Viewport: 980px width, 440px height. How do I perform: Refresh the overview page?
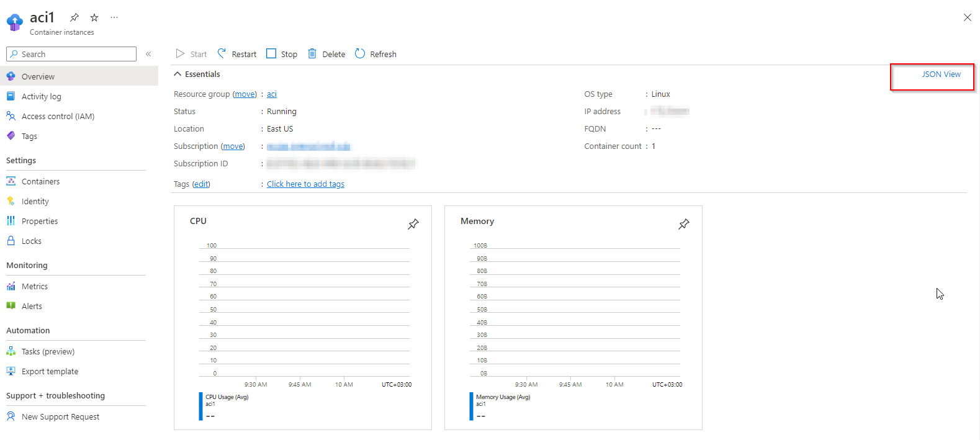pyautogui.click(x=375, y=54)
